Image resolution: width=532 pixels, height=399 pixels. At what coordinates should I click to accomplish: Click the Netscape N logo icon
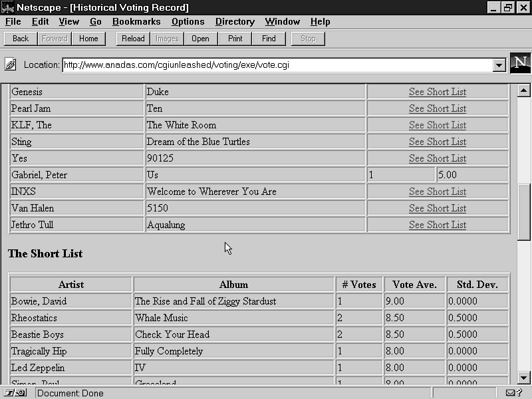(x=520, y=63)
